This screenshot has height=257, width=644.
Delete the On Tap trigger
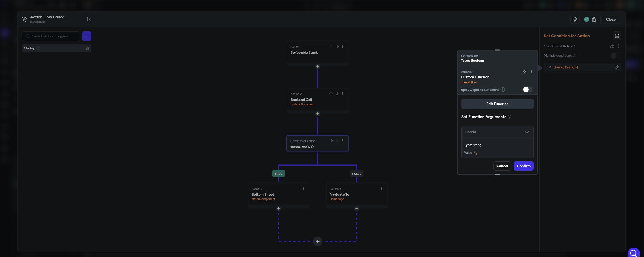[x=87, y=48]
